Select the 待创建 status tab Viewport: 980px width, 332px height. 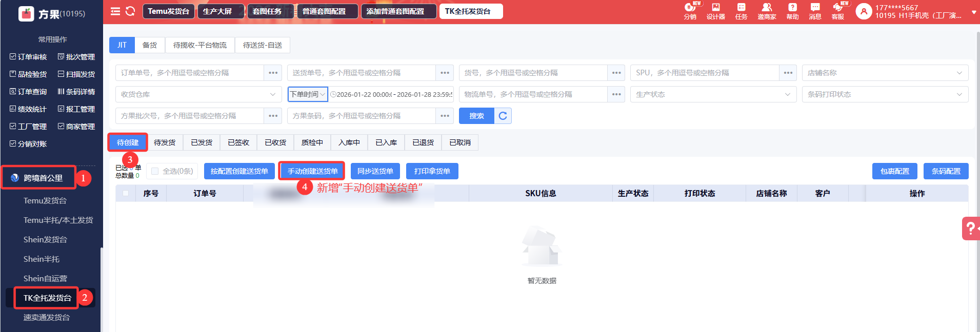[128, 142]
